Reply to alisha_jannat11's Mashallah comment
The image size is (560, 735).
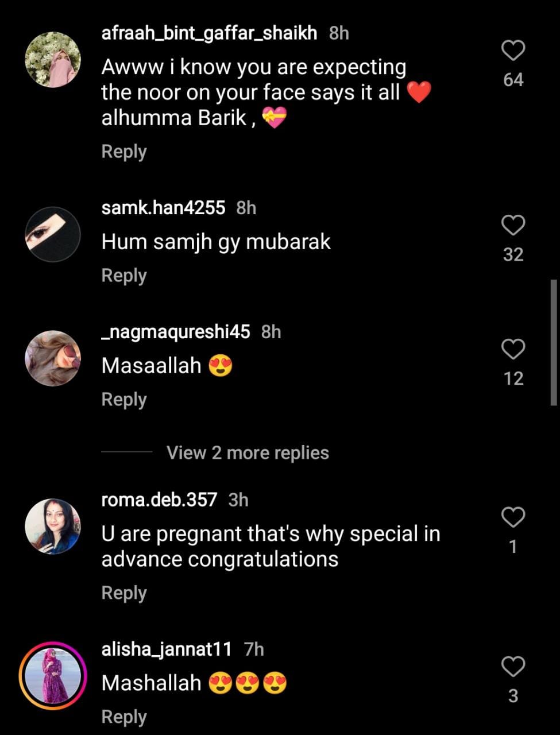click(124, 717)
